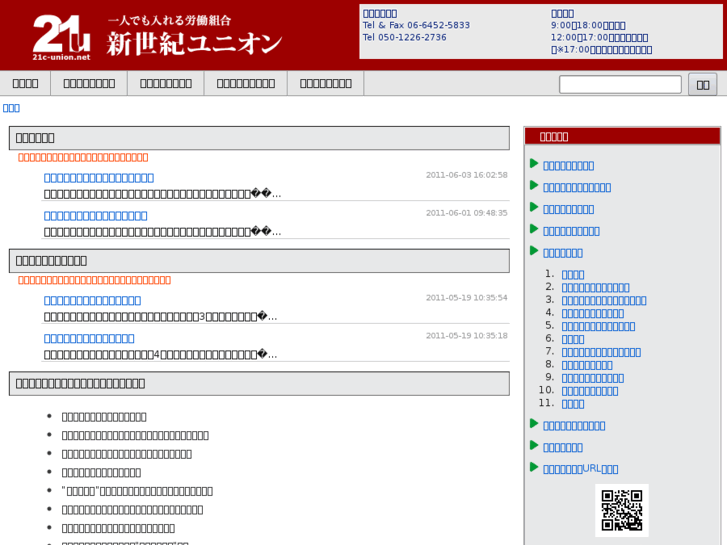Open the fifth and last navigation bar menu item

tap(325, 83)
